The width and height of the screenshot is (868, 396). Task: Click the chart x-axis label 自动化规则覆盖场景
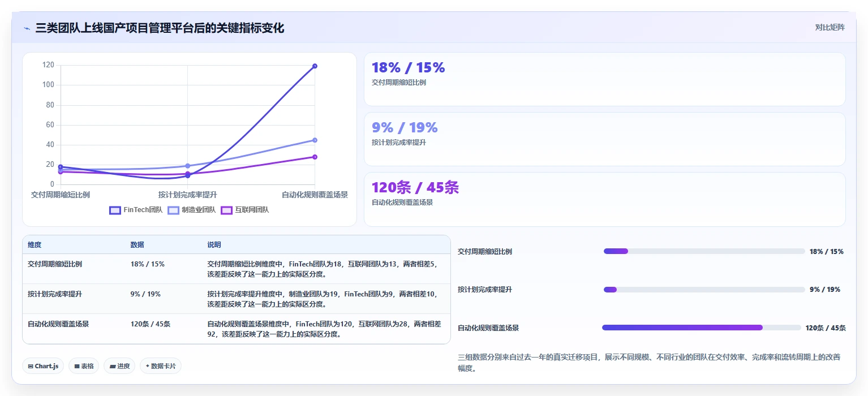315,195
